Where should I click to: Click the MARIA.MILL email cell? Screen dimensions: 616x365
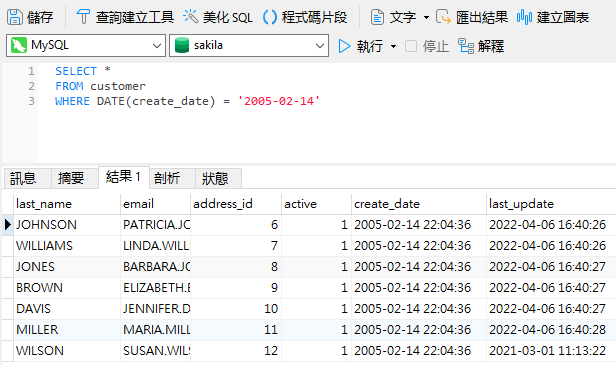pyautogui.click(x=155, y=330)
